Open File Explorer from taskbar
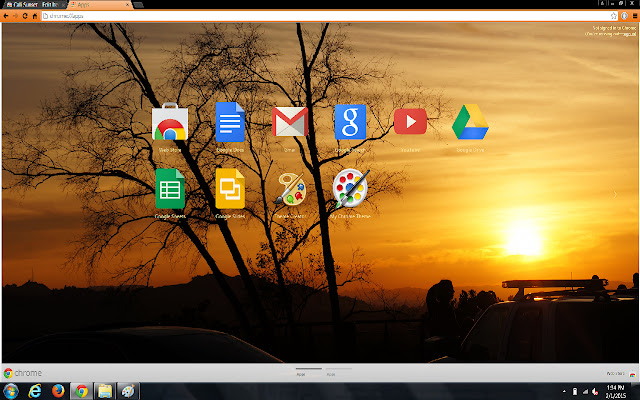The height and width of the screenshot is (400, 640). pos(105,391)
